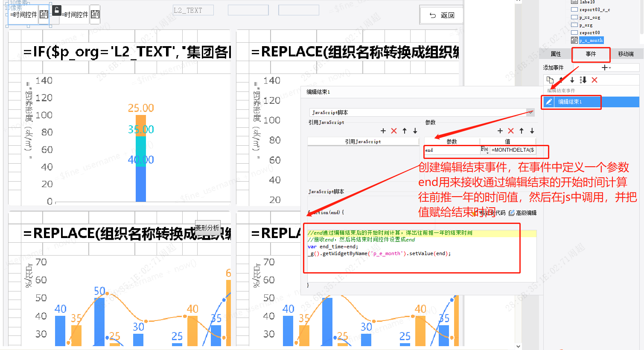Click the 高级编辑 button
The image size is (644, 350).
click(x=523, y=213)
